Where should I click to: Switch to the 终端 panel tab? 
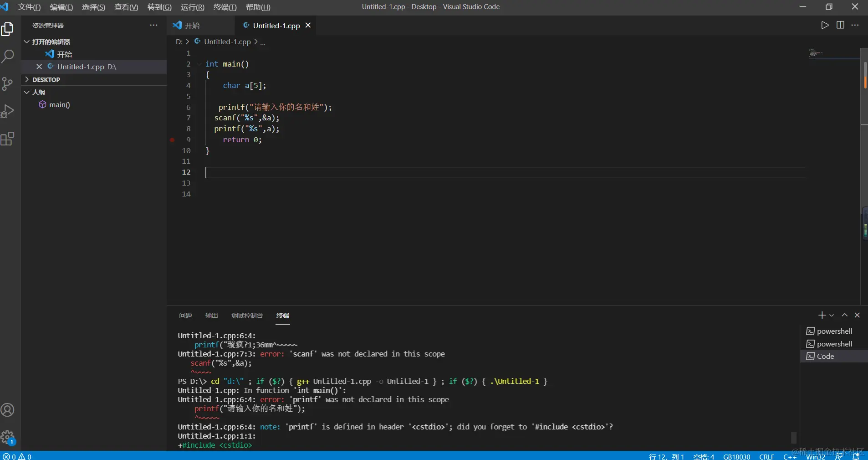click(283, 315)
